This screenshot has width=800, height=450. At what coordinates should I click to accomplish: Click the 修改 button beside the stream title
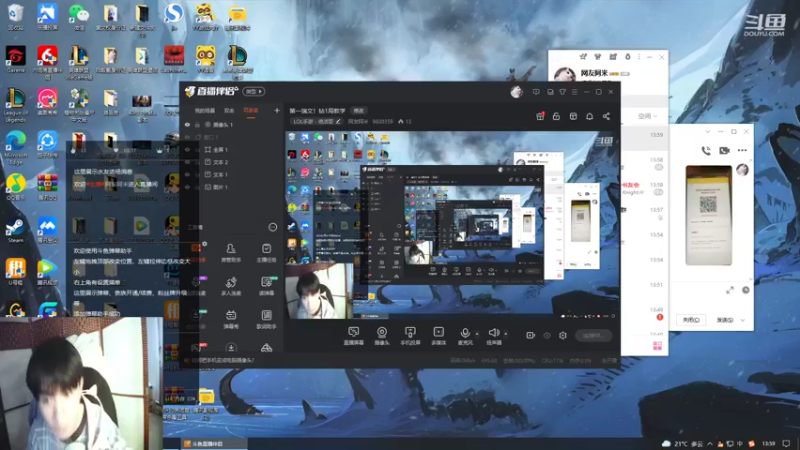pyautogui.click(x=359, y=111)
